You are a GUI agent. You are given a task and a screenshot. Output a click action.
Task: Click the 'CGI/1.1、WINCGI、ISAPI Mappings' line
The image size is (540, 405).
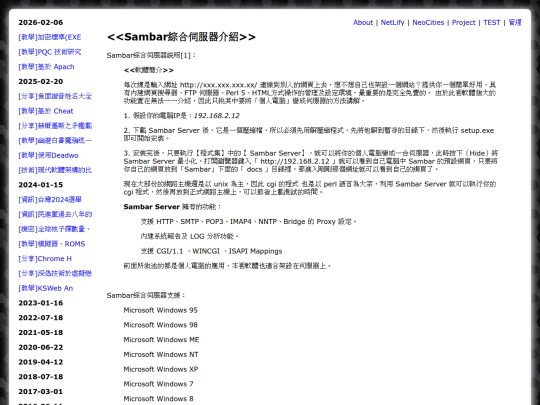(211, 251)
